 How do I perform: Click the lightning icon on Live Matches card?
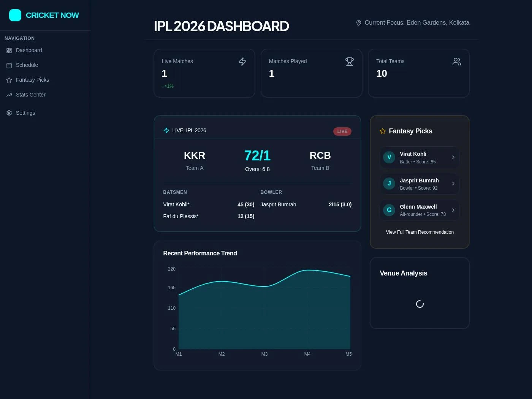[x=242, y=62]
